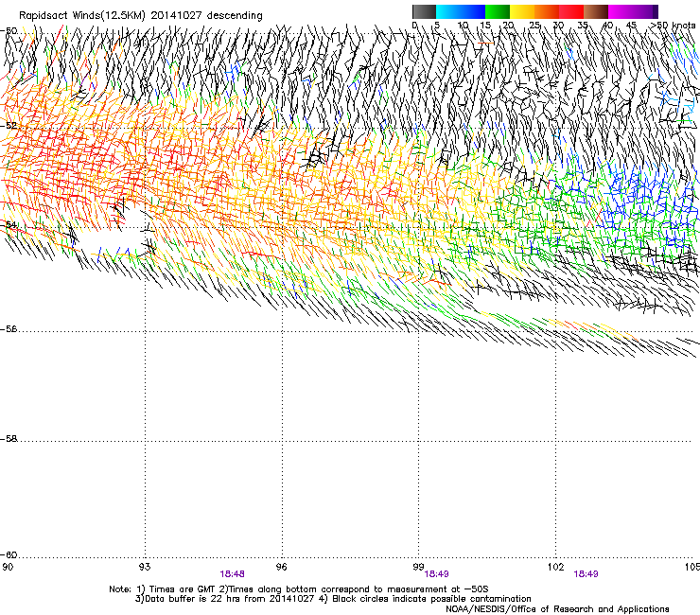Click the -50 latitude label
700x615 pixels.
[9, 31]
